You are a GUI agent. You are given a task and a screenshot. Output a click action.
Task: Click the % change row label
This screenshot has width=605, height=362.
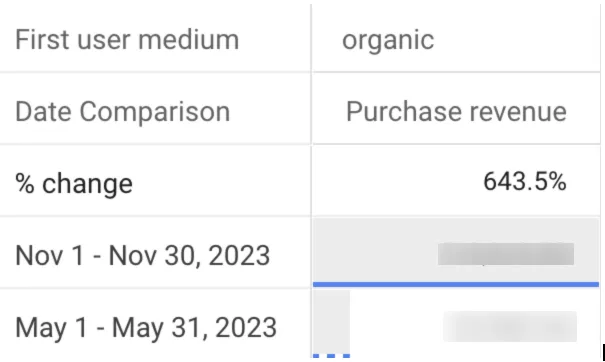point(74,183)
